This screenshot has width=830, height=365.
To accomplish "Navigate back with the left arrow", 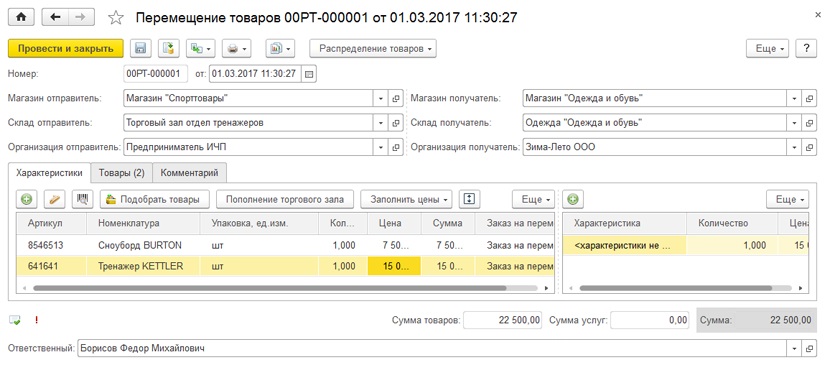I will [x=55, y=17].
